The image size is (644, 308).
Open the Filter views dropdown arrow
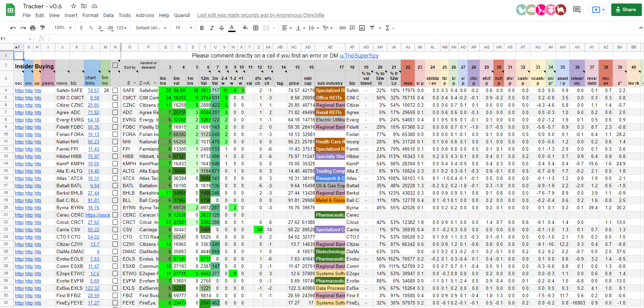[x=380, y=28]
